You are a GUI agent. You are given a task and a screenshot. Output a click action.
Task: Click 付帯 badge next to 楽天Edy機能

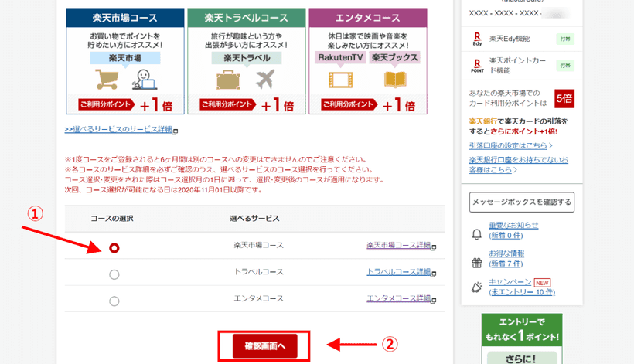[565, 39]
